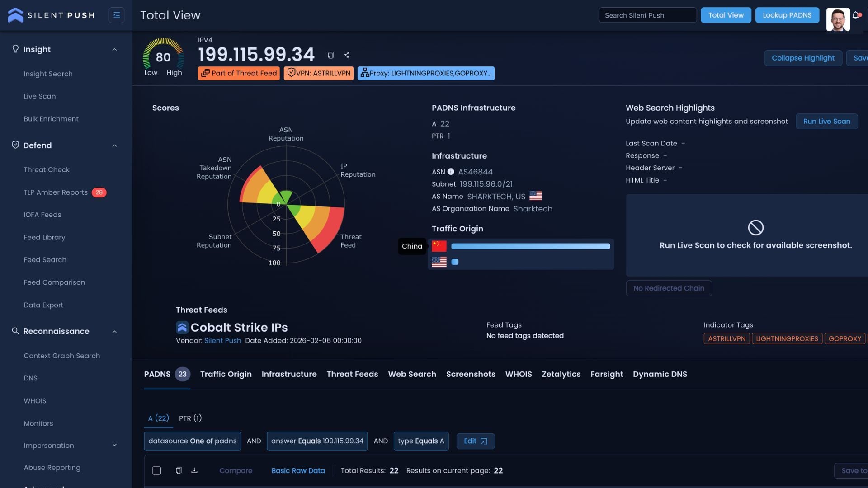
Task: Open the Dynamic DNS tab
Action: click(x=660, y=374)
